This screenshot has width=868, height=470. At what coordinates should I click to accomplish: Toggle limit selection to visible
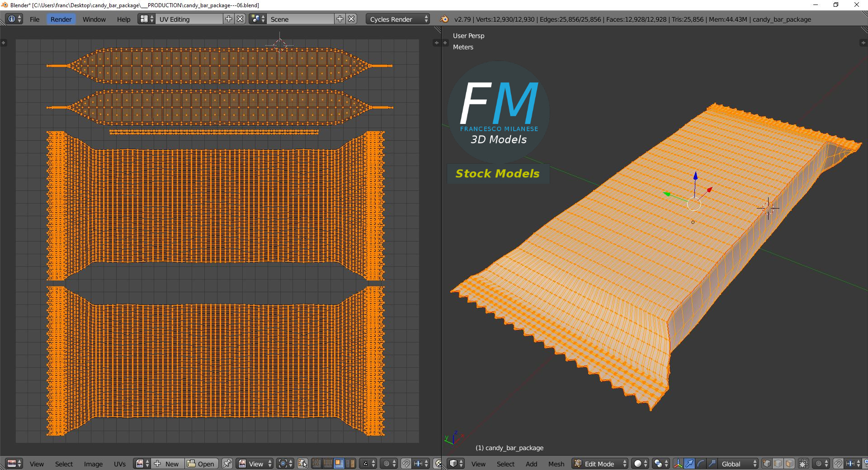[x=803, y=464]
